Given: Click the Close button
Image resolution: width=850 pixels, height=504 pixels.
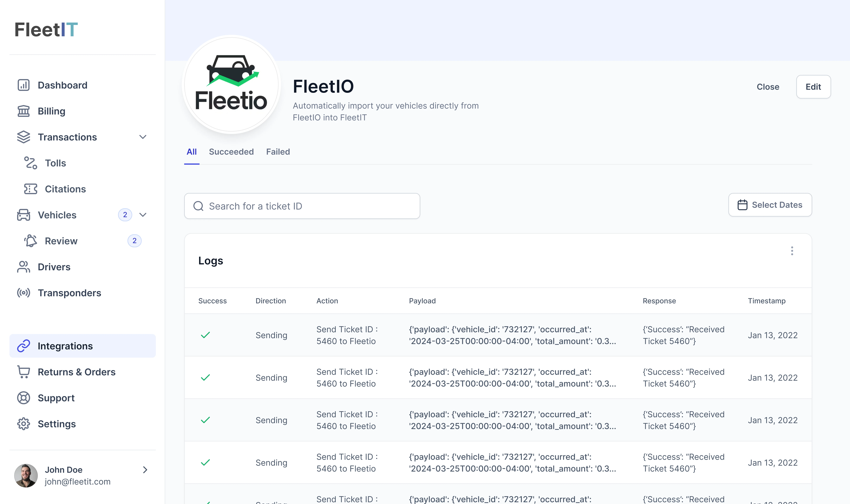Looking at the screenshot, I should pos(768,87).
